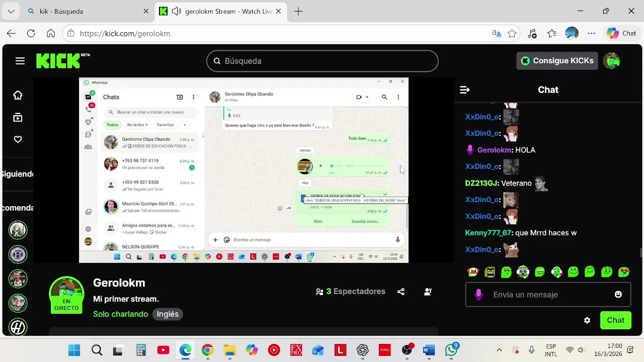
Task: Open the Windows Start menu
Action: [74, 350]
